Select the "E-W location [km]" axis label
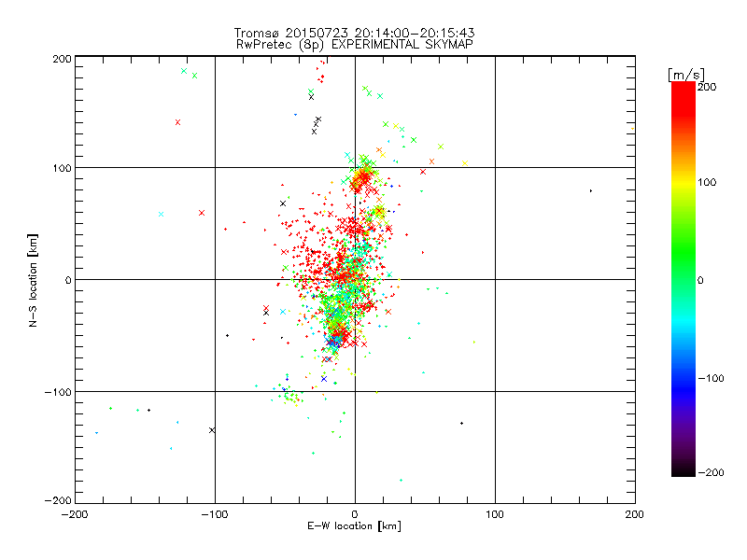747x560 pixels. (x=354, y=526)
